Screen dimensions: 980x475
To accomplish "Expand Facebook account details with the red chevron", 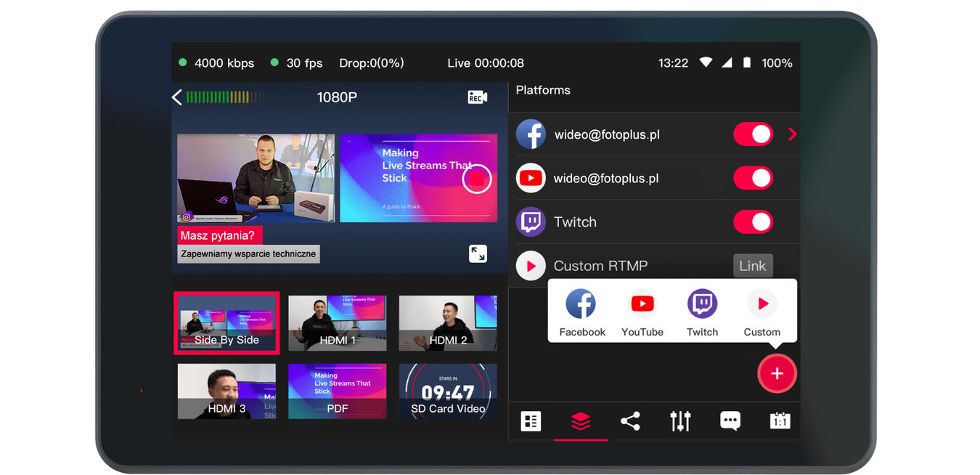I will (x=792, y=134).
